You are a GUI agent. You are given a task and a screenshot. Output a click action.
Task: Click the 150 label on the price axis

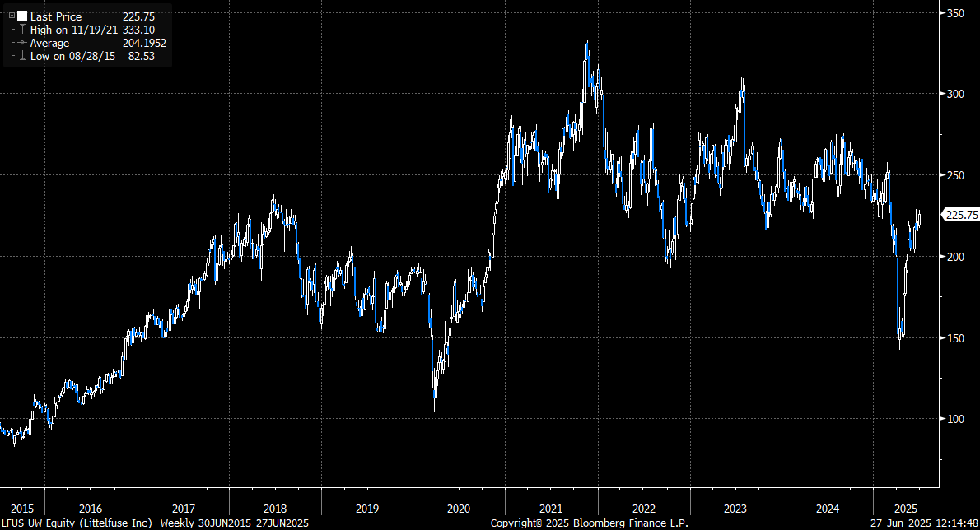pyautogui.click(x=955, y=337)
